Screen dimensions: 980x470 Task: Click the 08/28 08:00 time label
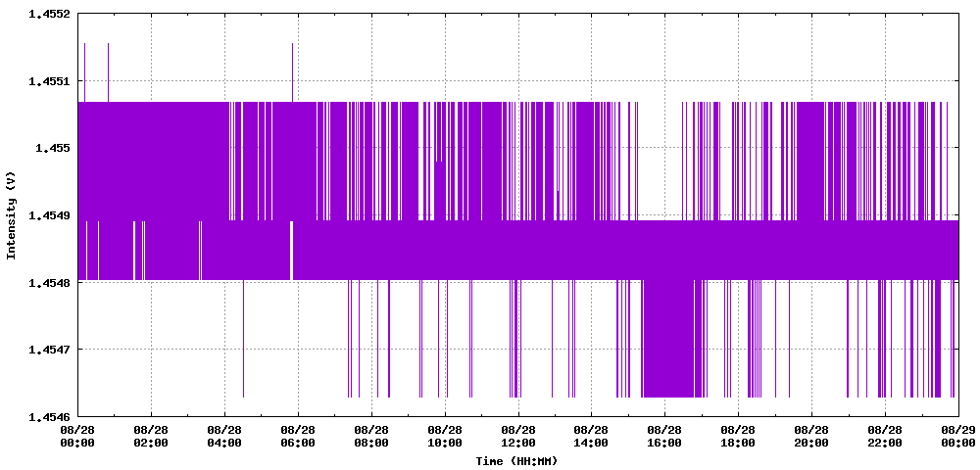click(371, 437)
